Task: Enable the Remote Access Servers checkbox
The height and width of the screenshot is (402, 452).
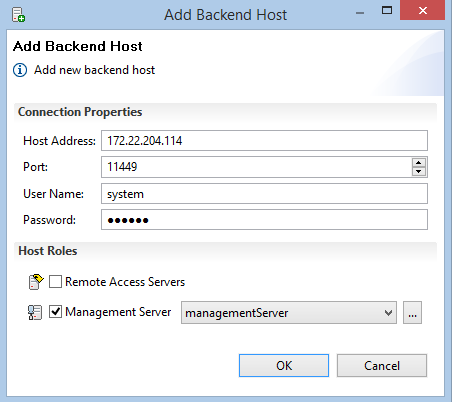Action: point(55,282)
